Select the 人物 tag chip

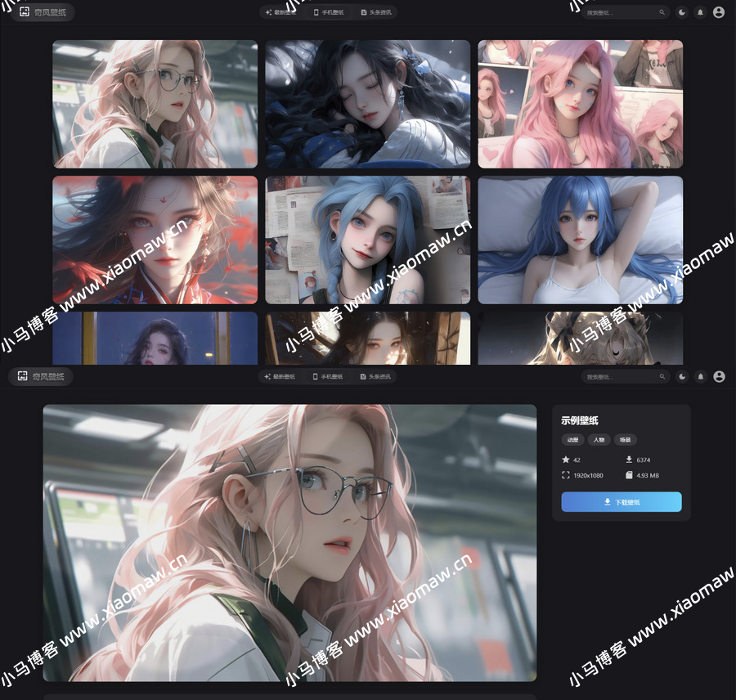[599, 440]
